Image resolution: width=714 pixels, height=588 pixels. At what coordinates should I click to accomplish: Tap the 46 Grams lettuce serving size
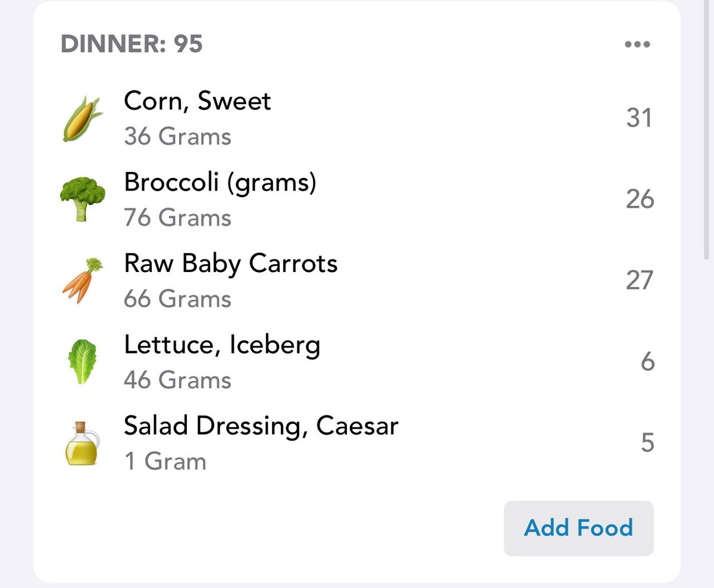pos(177,380)
